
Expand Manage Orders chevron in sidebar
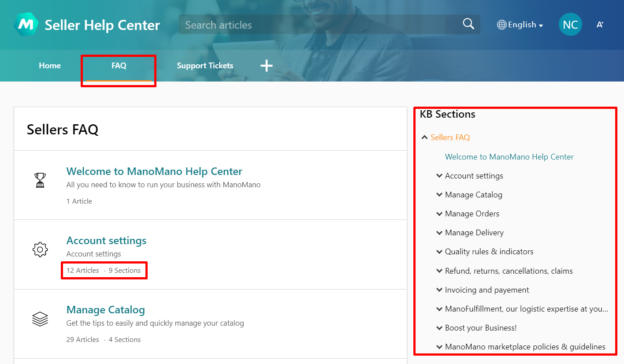[439, 214]
